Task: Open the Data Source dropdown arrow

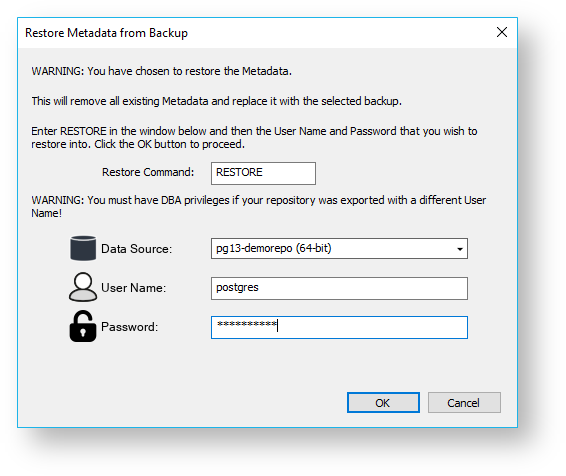Action: (460, 249)
